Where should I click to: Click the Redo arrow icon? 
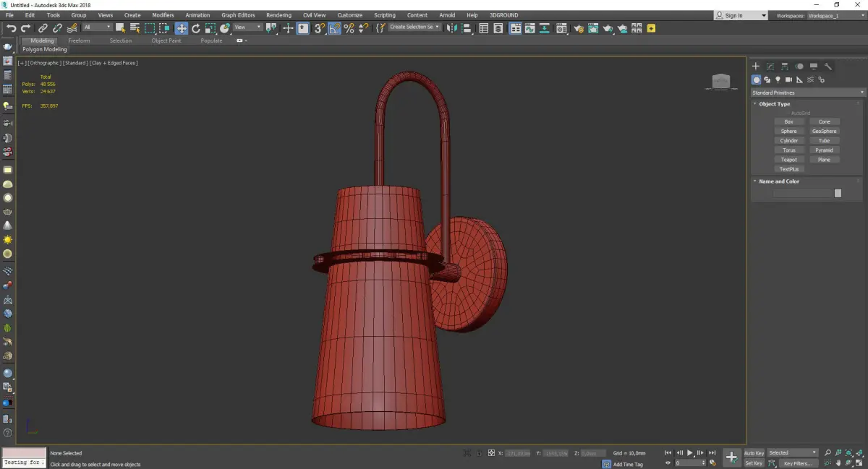point(26,28)
